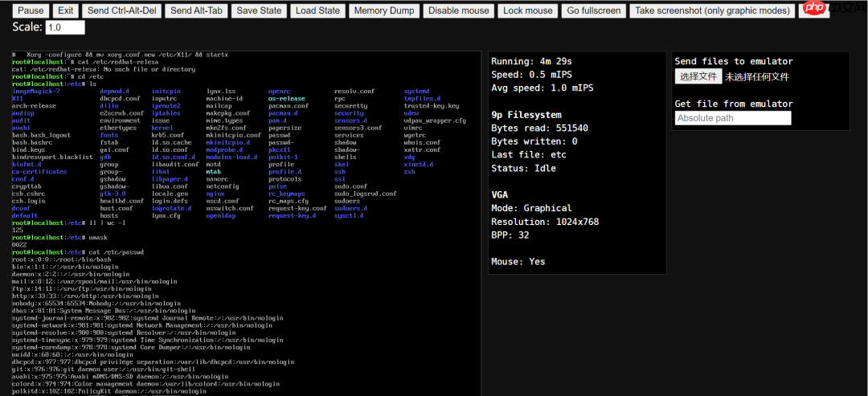Click the 'VGA' heading

(x=500, y=194)
